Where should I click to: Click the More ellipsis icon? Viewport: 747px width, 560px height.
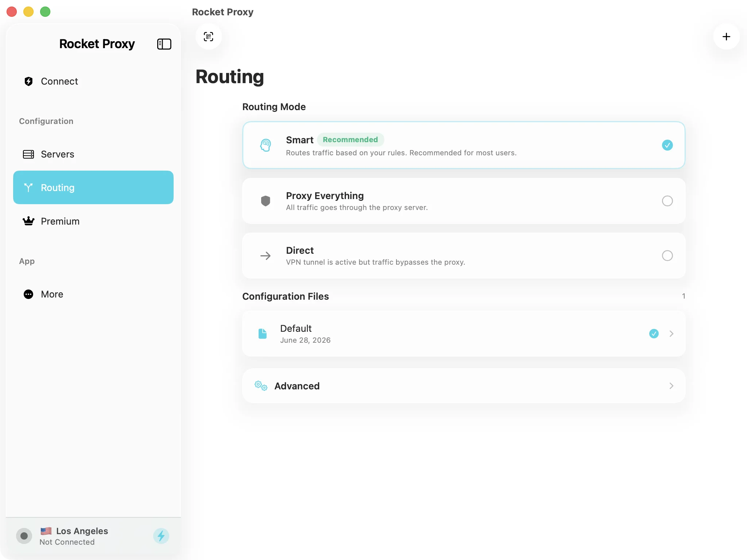coord(28,294)
